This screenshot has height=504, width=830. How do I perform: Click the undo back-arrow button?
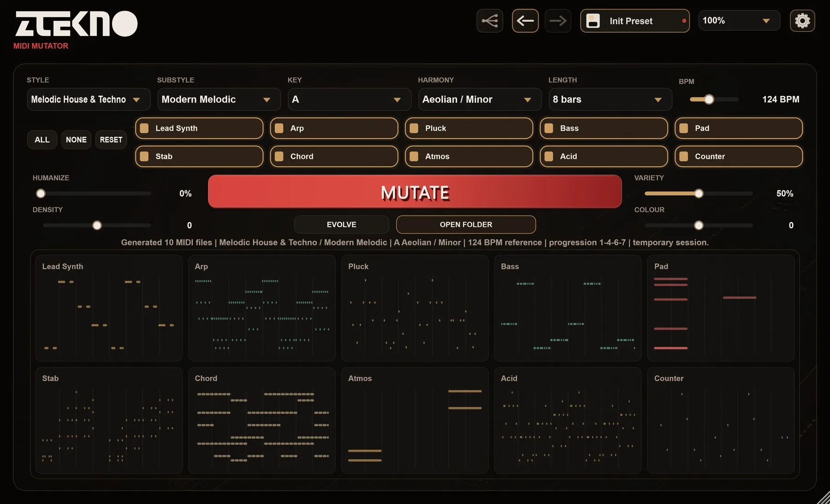point(525,21)
